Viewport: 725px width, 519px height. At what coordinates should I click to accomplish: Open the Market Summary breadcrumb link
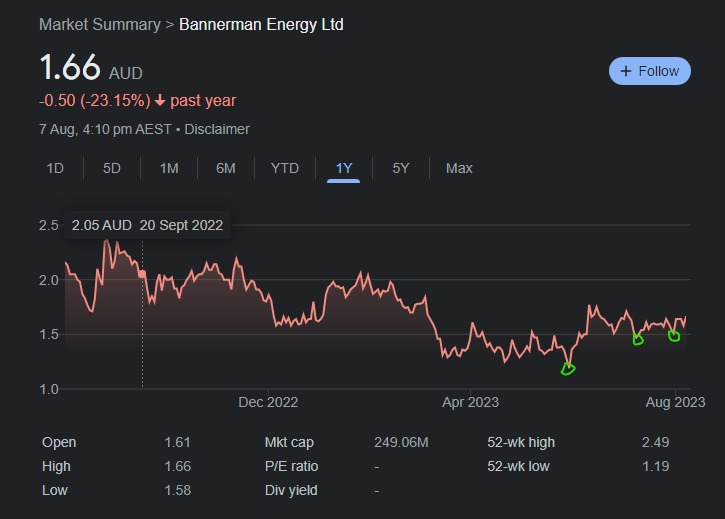point(100,25)
